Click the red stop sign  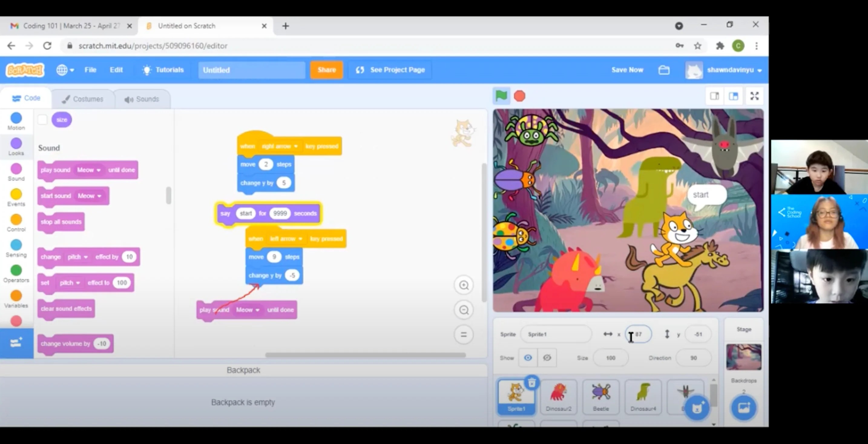pyautogui.click(x=519, y=96)
